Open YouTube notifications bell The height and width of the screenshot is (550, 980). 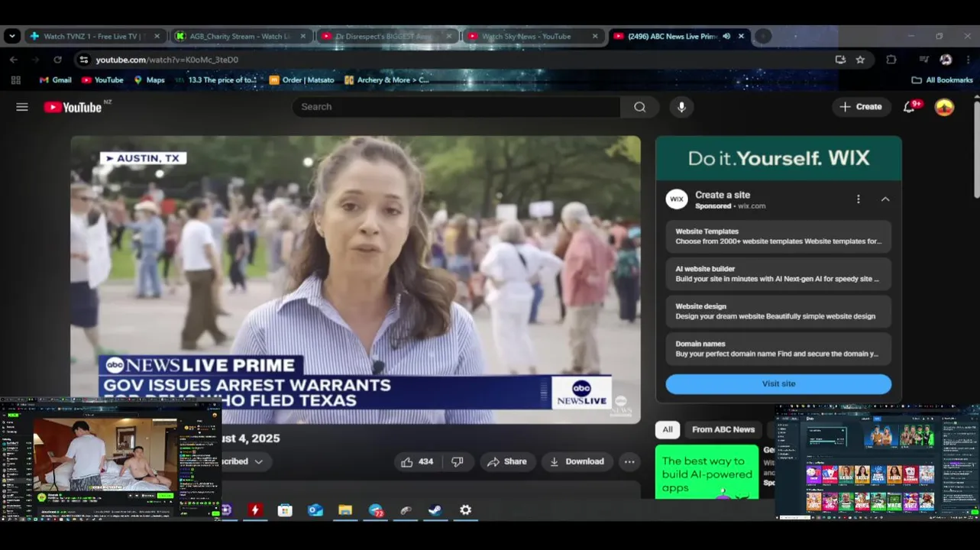(909, 107)
